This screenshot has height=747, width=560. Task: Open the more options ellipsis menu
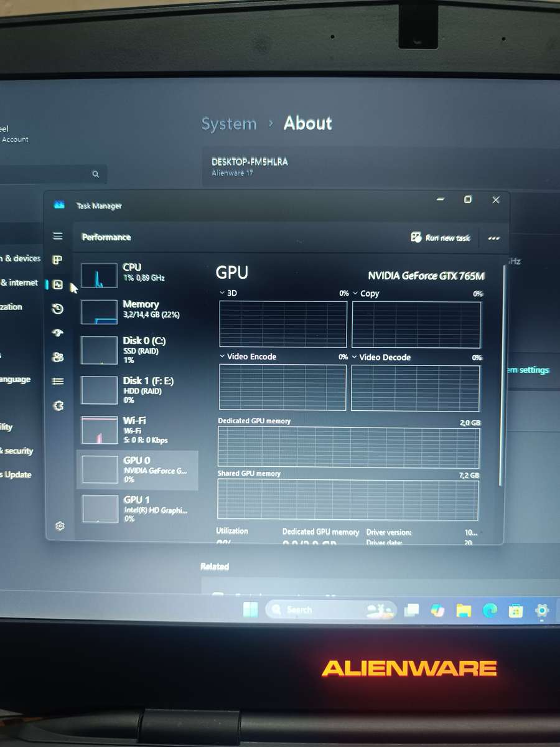pos(493,238)
